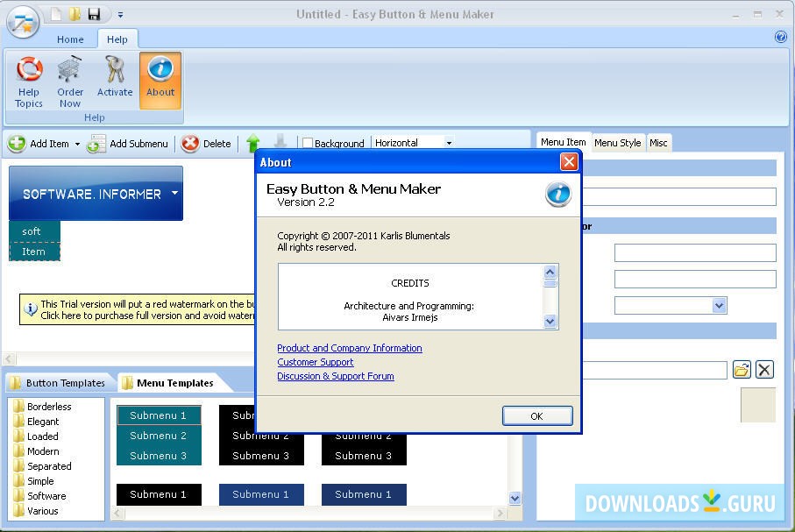Move item down with gray arrow
Screen dimensions: 795x532
[x=280, y=142]
